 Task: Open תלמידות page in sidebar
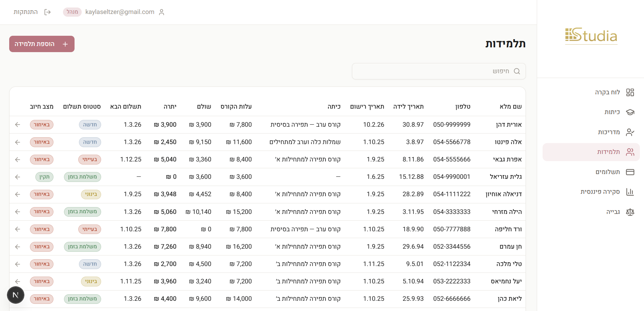[608, 152]
